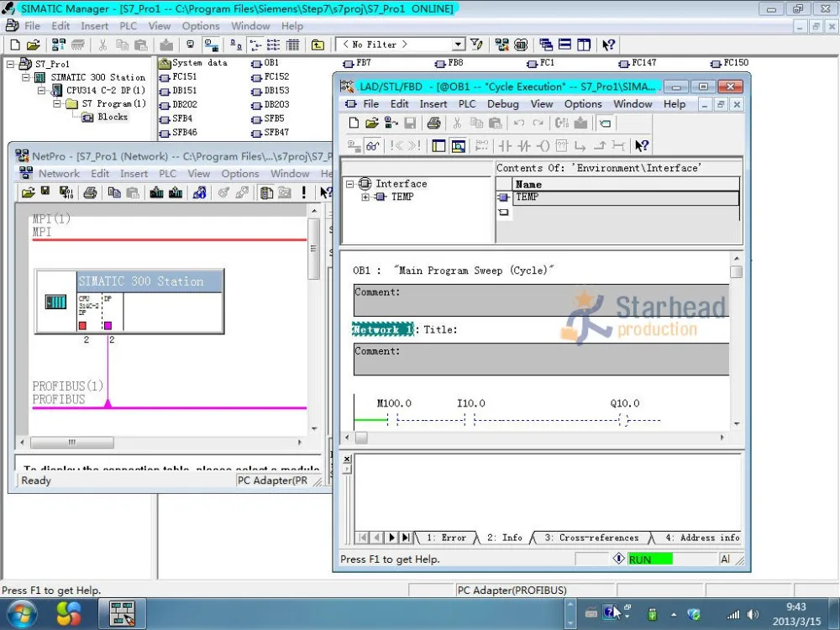Click Print icon in NetPro toolbar
The image size is (840, 630).
pyautogui.click(x=90, y=192)
